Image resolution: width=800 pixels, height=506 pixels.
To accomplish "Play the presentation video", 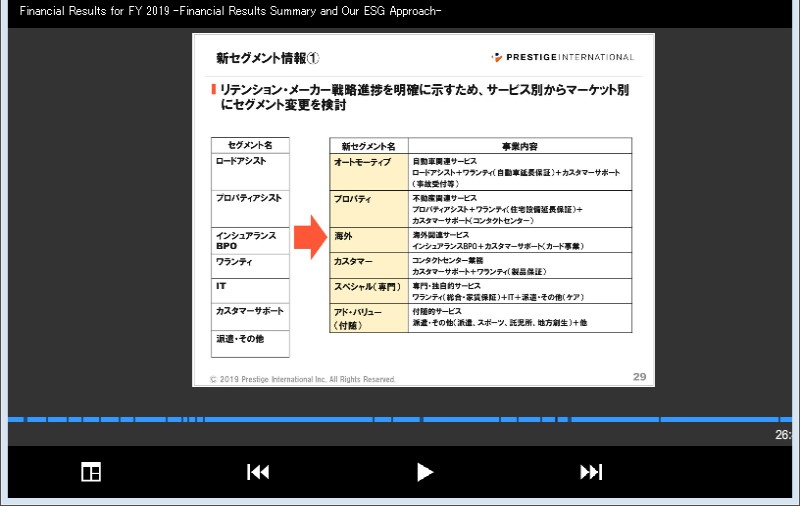I will coord(424,472).
